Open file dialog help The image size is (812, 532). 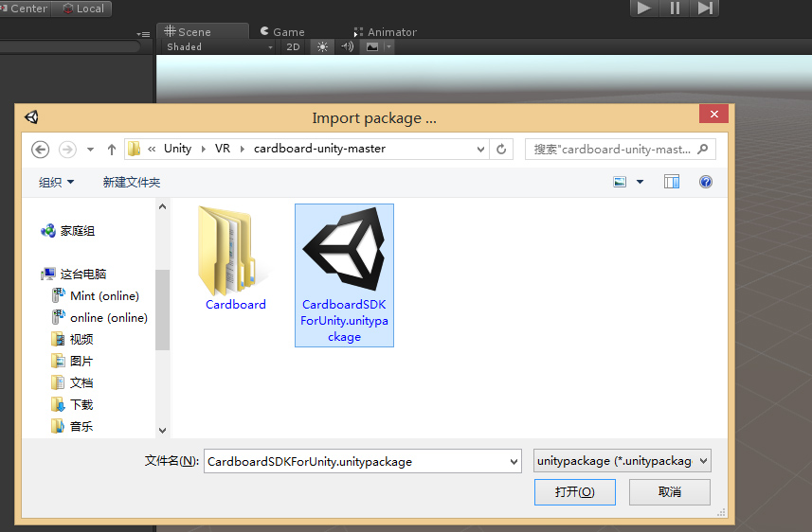(x=705, y=182)
